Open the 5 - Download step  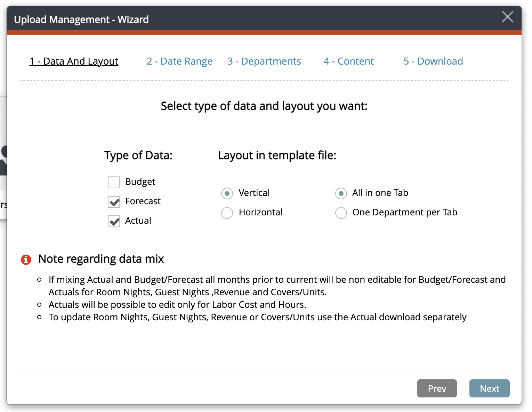pyautogui.click(x=433, y=61)
